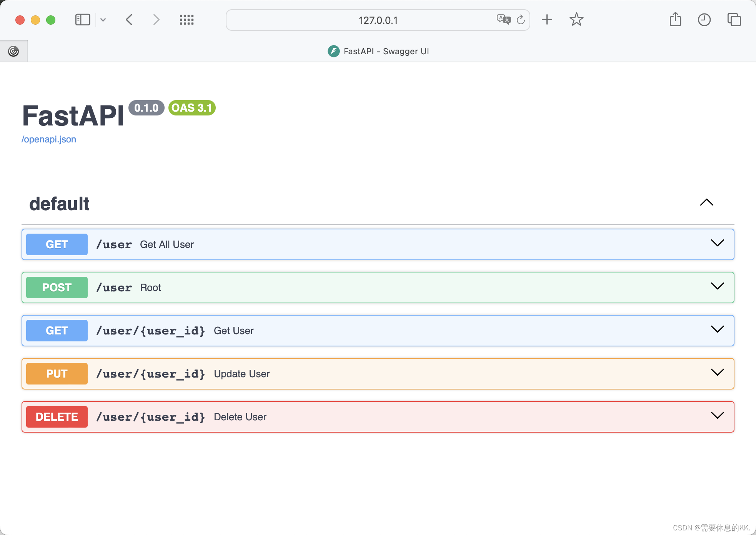Click the DELETE method badge
This screenshot has height=535, width=756.
[57, 417]
